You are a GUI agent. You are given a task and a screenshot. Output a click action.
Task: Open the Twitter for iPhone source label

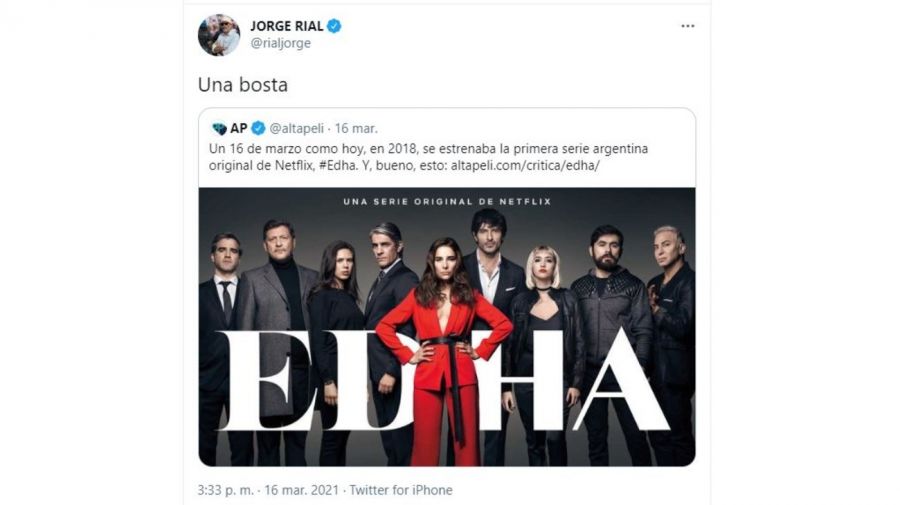401,490
